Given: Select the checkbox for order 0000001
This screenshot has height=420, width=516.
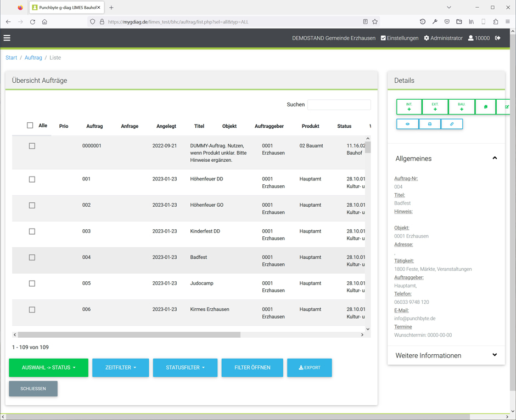Looking at the screenshot, I should pyautogui.click(x=32, y=146).
